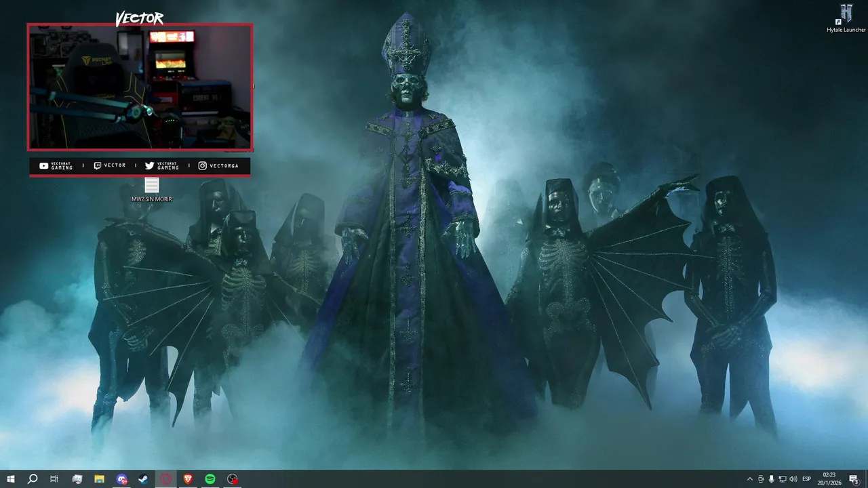Open Windows search from the taskbar
868x488 pixels.
point(33,479)
